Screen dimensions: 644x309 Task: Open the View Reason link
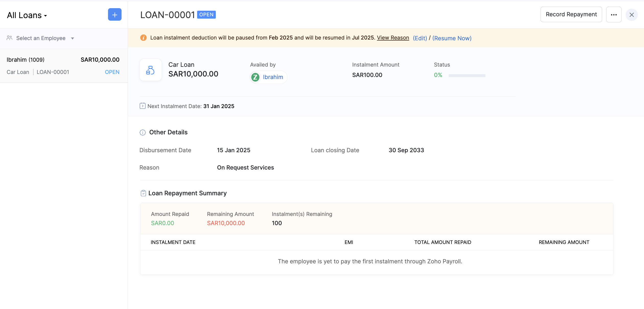pyautogui.click(x=393, y=38)
